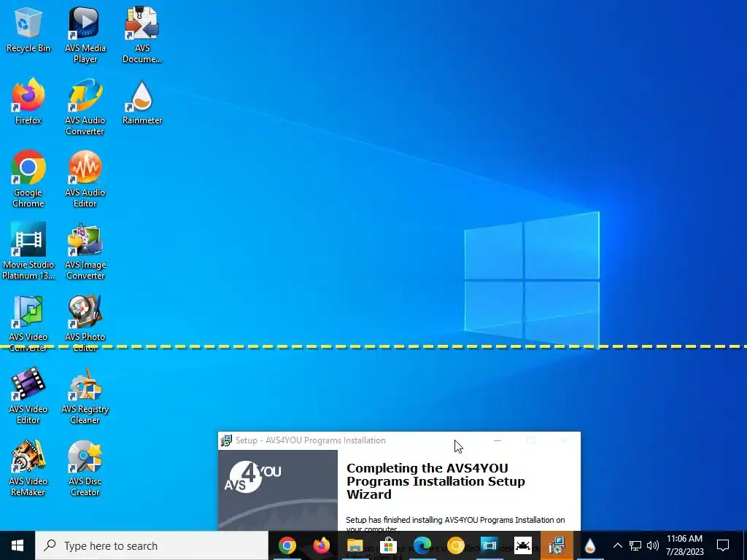Switch to the Setup installer taskbar button
The width and height of the screenshot is (747, 560).
click(557, 545)
